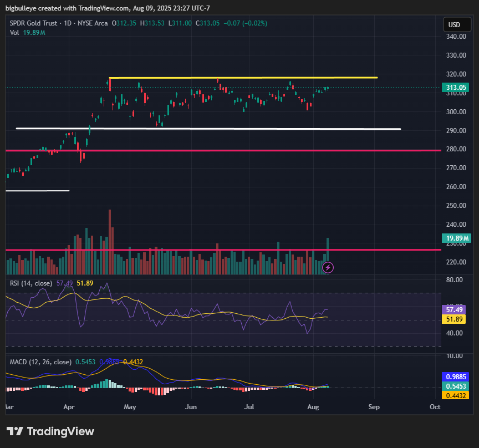Select the pink horizontal line over volume
Viewport: 479px width, 448px height.
pyautogui.click(x=223, y=250)
